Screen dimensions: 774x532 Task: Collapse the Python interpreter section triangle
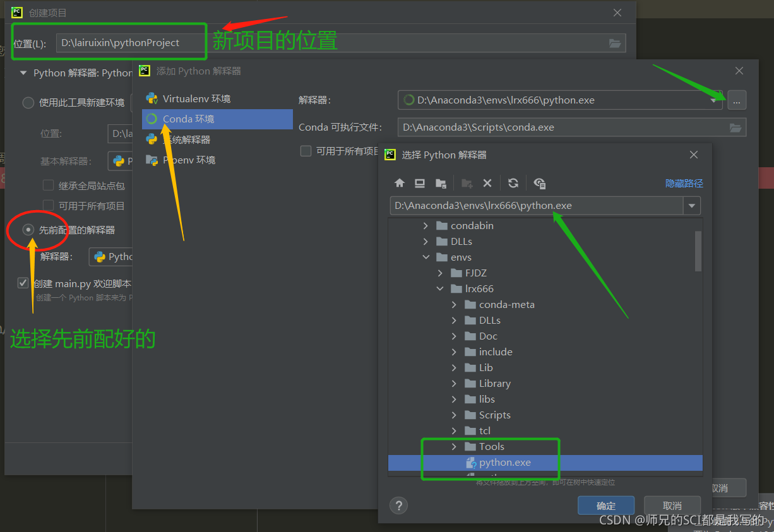[x=24, y=73]
